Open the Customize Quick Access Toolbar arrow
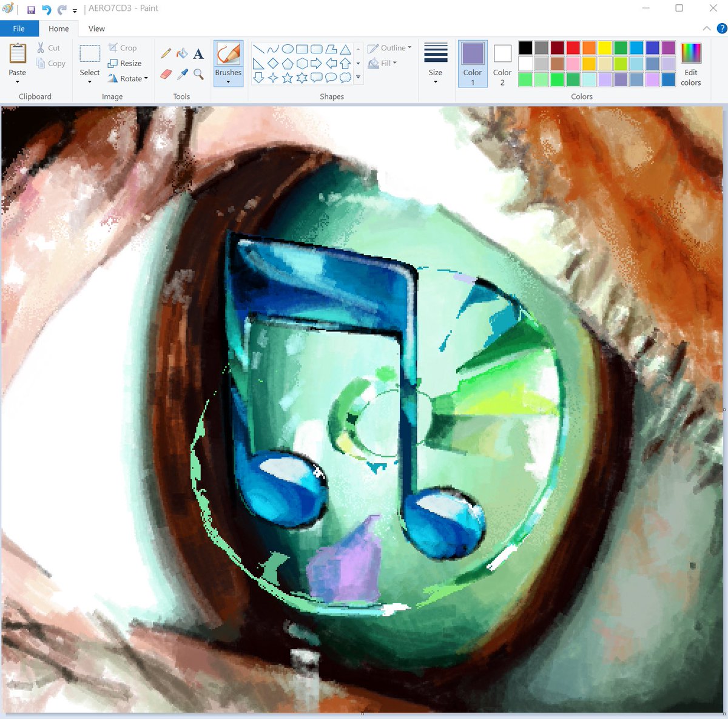728x719 pixels. [75, 11]
